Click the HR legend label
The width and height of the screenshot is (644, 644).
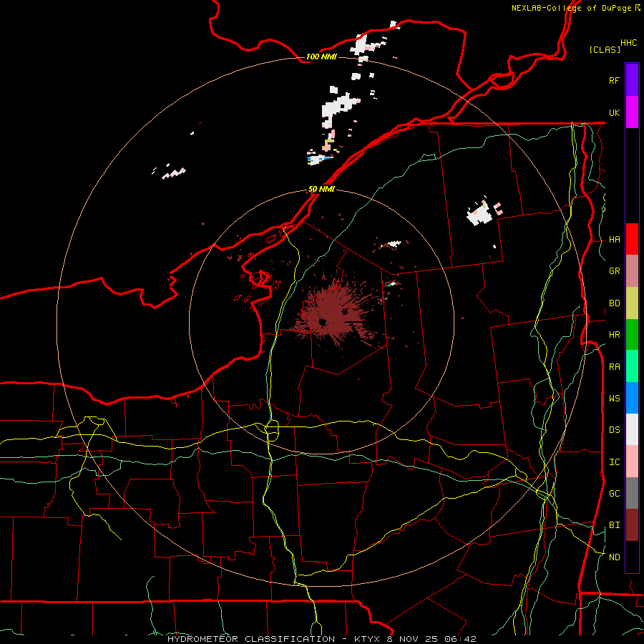tap(614, 335)
